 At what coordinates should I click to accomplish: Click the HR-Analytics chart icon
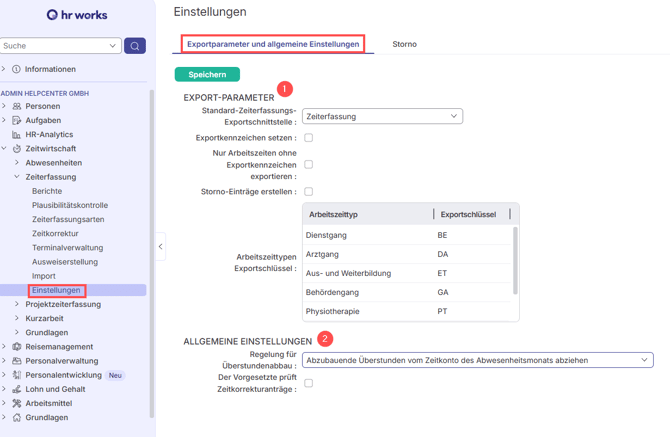(x=17, y=135)
